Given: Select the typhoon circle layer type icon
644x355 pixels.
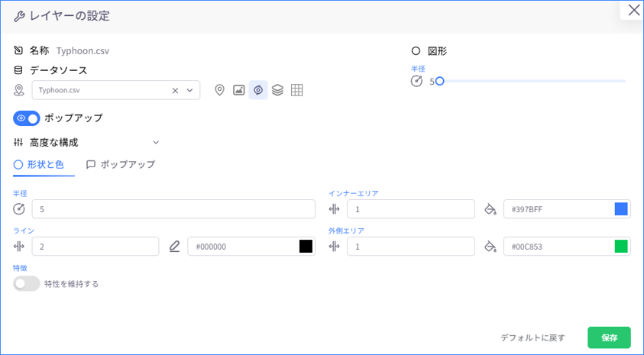Looking at the screenshot, I should coord(258,90).
